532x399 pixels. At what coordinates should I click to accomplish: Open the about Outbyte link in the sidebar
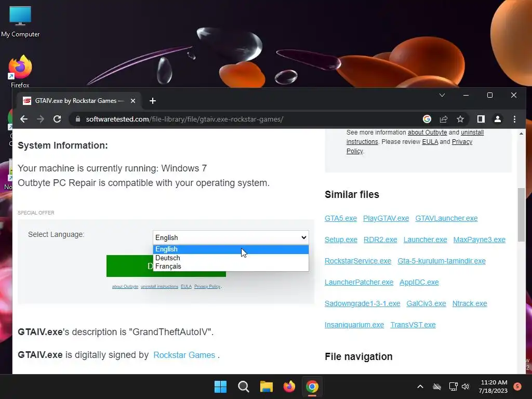coord(427,132)
